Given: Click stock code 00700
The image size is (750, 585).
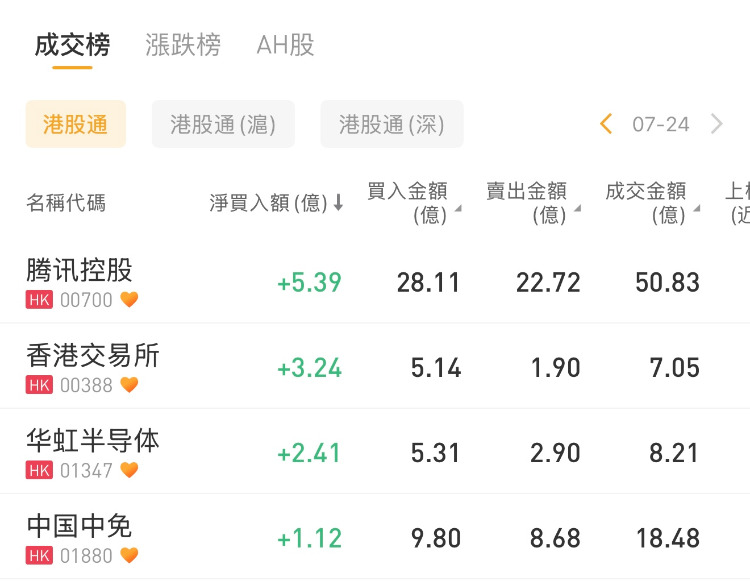Looking at the screenshot, I should tap(86, 300).
